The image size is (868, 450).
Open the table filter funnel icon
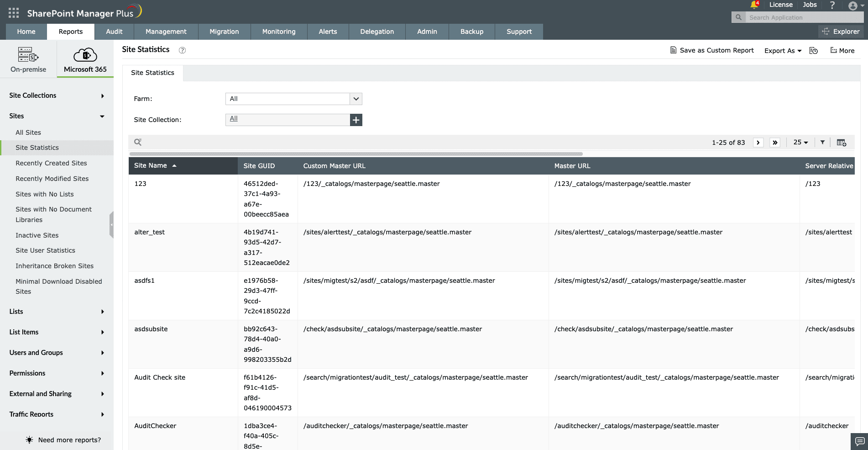822,142
